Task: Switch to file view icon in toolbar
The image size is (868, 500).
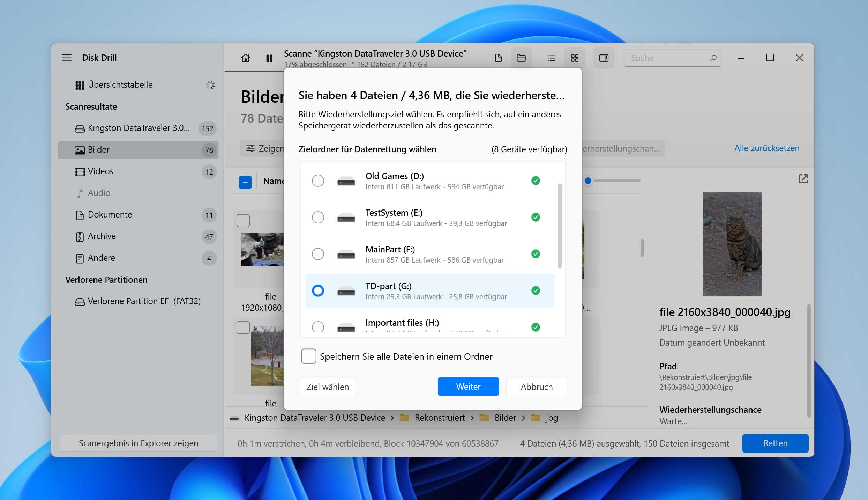Action: coord(498,58)
